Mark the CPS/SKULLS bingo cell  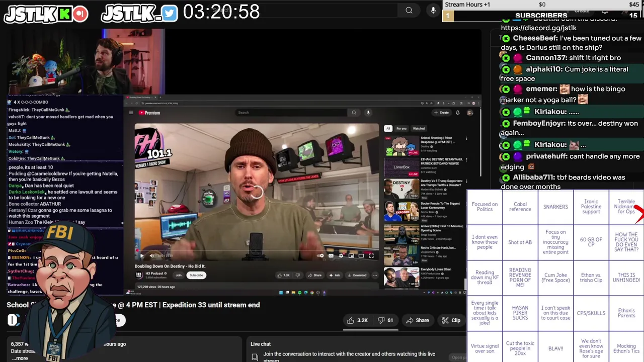point(591,313)
